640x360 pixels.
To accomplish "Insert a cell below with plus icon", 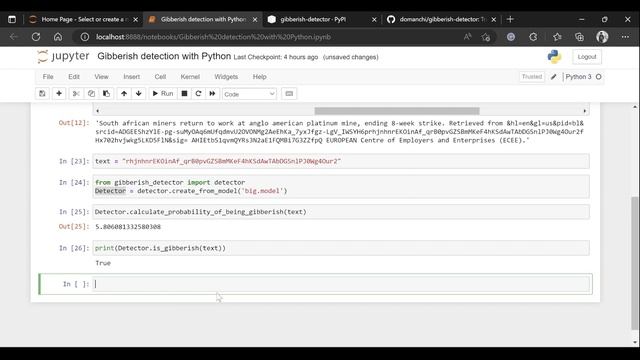I will pyautogui.click(x=59, y=93).
